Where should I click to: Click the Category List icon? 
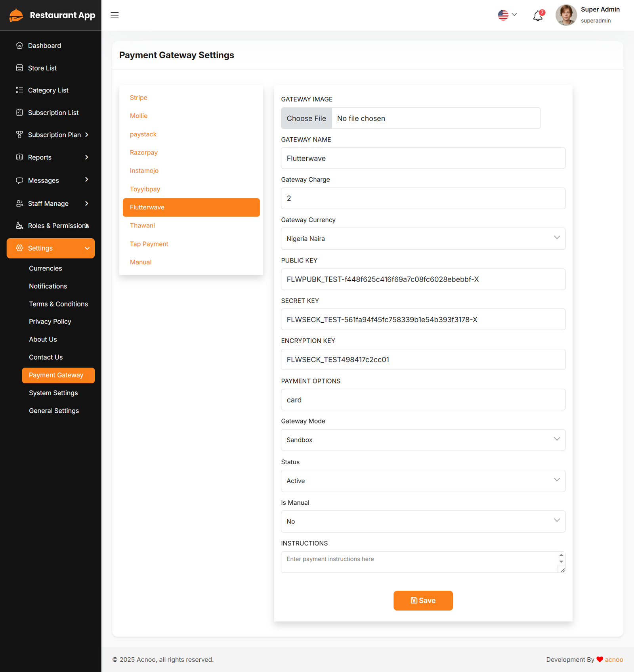pos(19,90)
